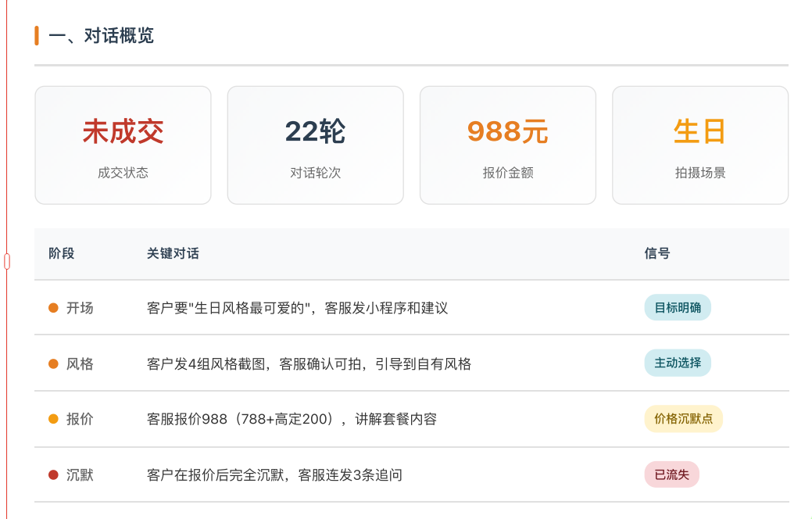
Task: Select the 目标明确 signal badge
Action: click(678, 308)
